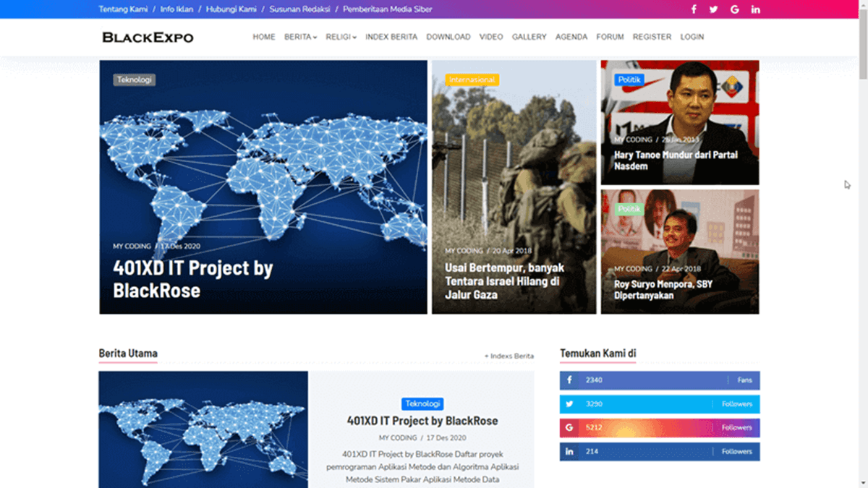Open the Register menu item
868x488 pixels.
pos(652,37)
